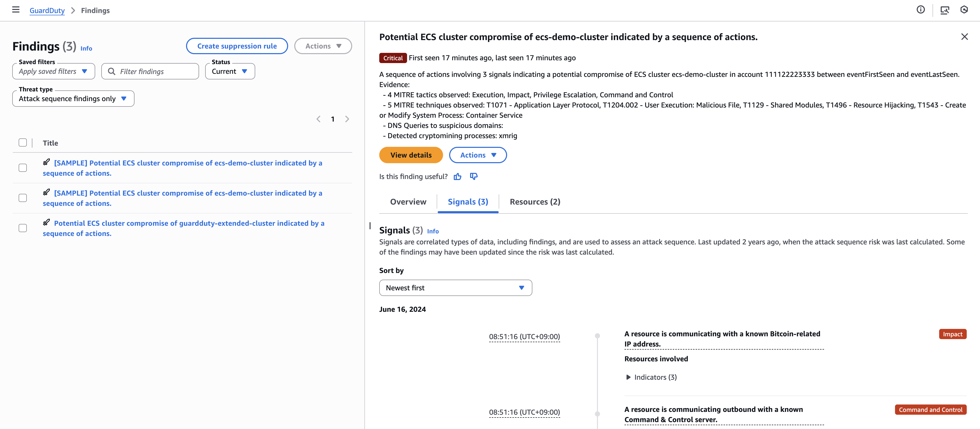Image resolution: width=980 pixels, height=429 pixels.
Task: Go to next findings page arrow
Action: 347,119
